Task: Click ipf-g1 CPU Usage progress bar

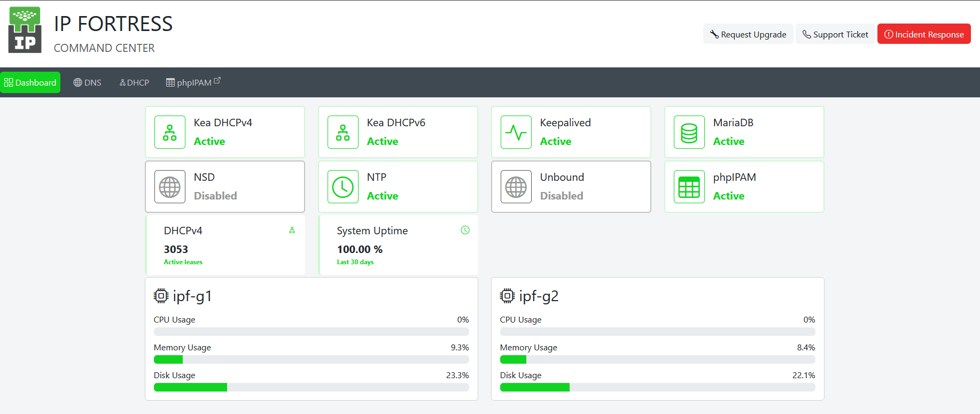Action: tap(312, 332)
